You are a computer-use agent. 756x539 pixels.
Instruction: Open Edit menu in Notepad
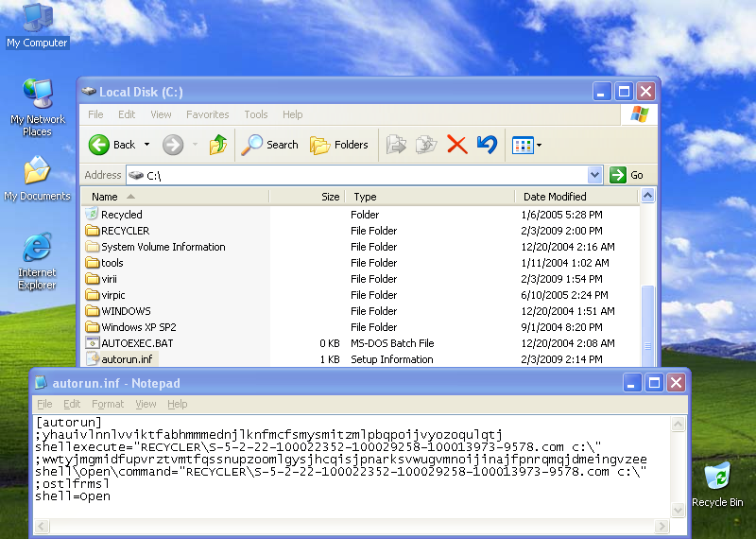72,404
